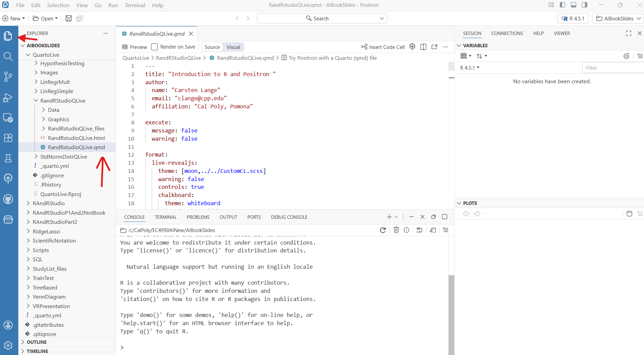Viewport: 644px width, 355px height.
Task: Switch the editor to Visual mode
Action: [233, 47]
